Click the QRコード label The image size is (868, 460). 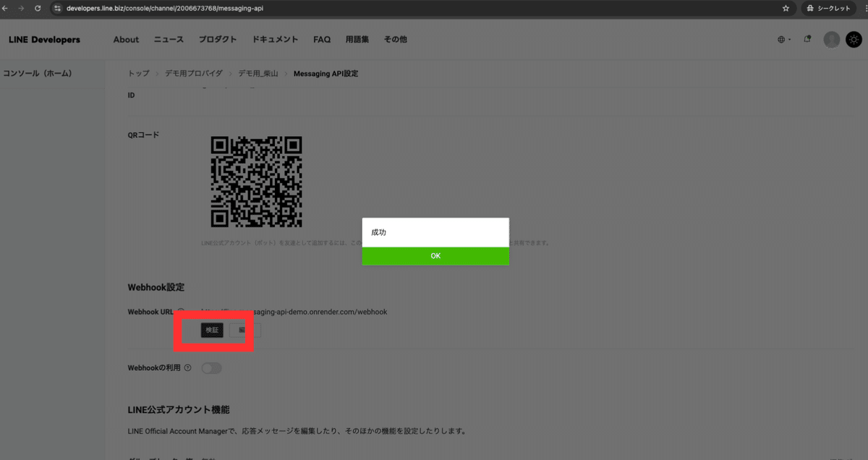point(143,135)
